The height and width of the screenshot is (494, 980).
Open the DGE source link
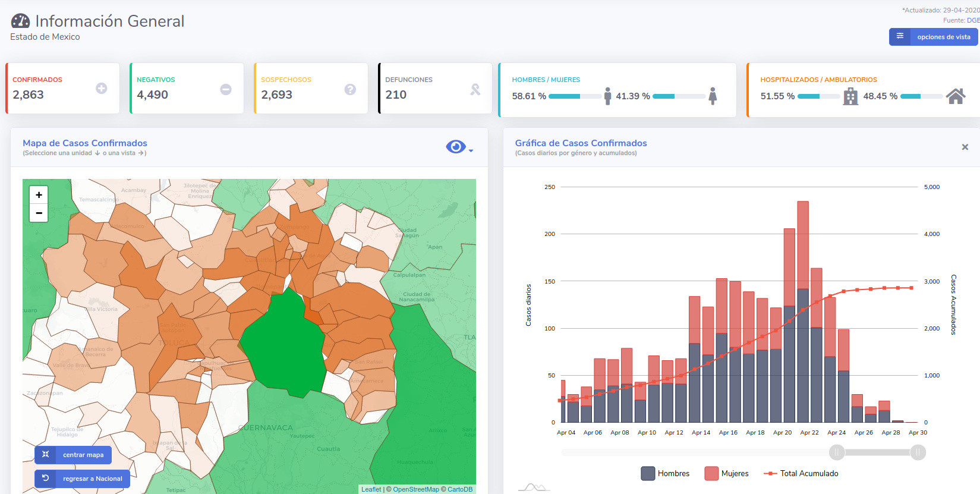point(973,20)
